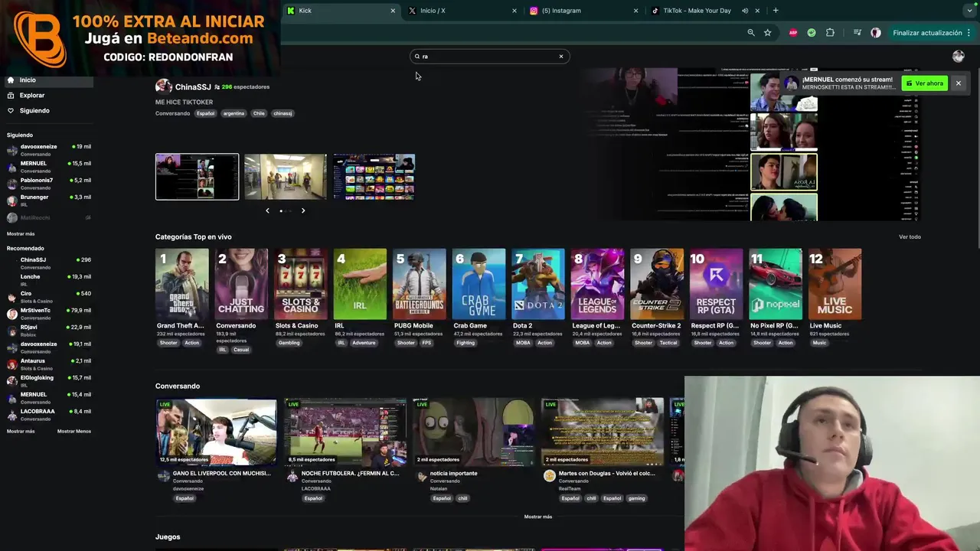Select the first featured stream thumbnail
The height and width of the screenshot is (551, 980).
197,177
